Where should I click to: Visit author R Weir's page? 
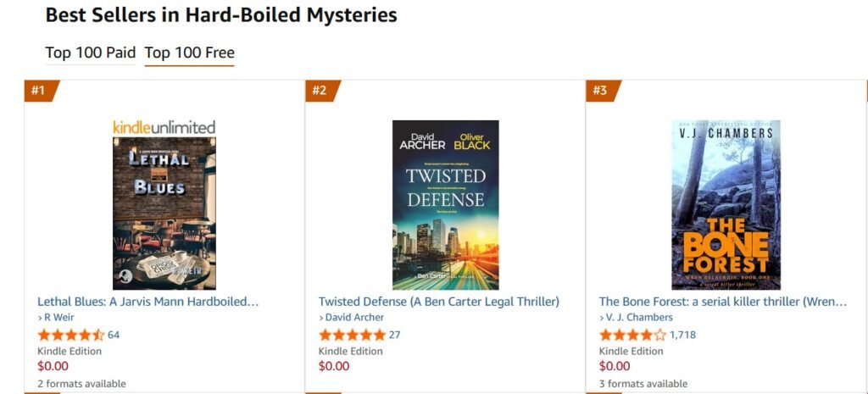pyautogui.click(x=58, y=318)
